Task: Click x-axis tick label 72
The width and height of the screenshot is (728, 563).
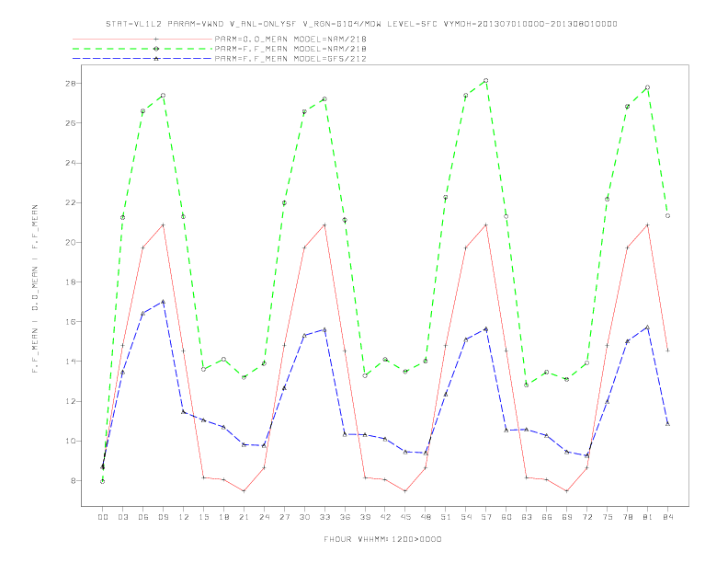Action: [586, 517]
